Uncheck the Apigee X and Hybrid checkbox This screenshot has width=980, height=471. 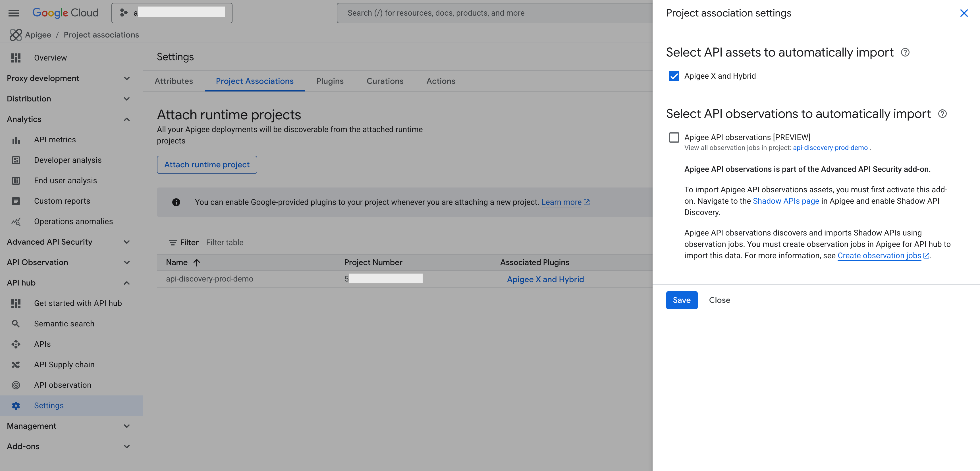pyautogui.click(x=674, y=76)
